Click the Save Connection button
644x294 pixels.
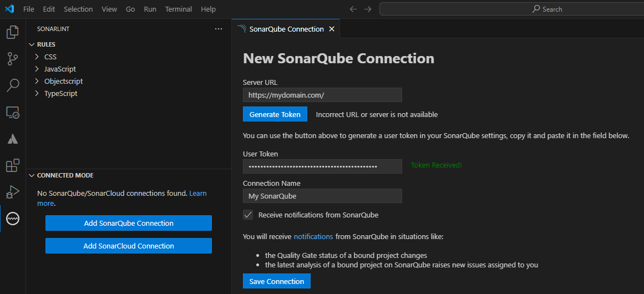[277, 281]
